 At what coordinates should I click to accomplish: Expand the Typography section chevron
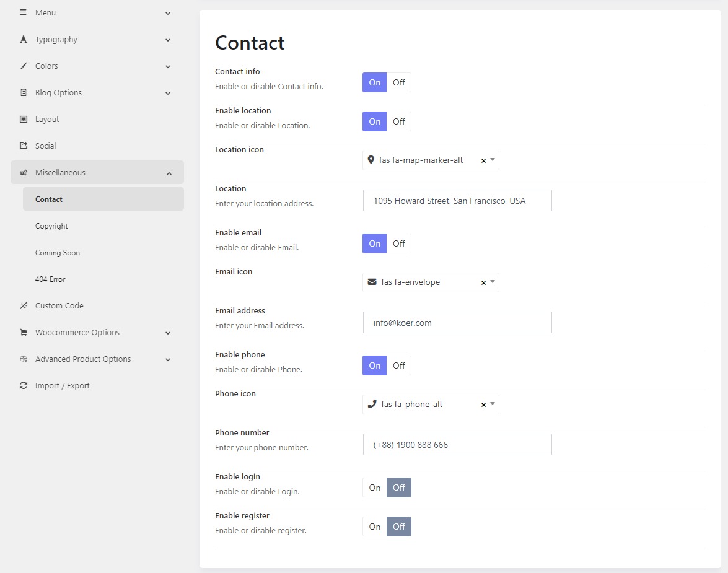(x=168, y=40)
